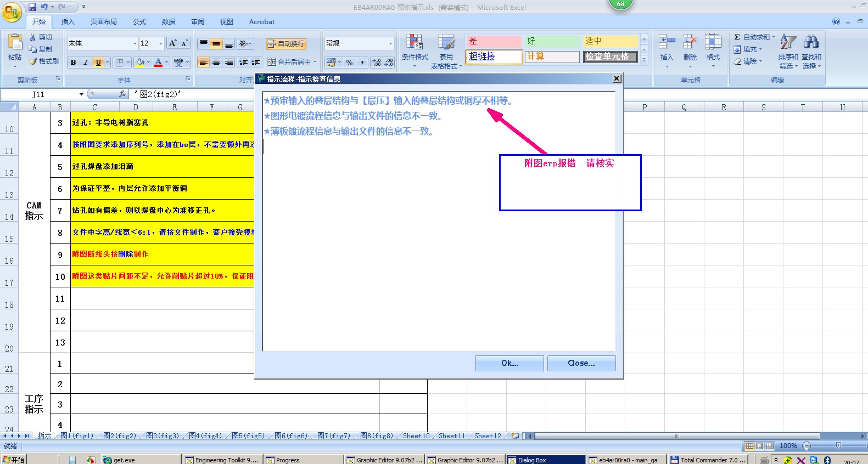
Task: Click the Copy (复制) icon
Action: (x=33, y=49)
